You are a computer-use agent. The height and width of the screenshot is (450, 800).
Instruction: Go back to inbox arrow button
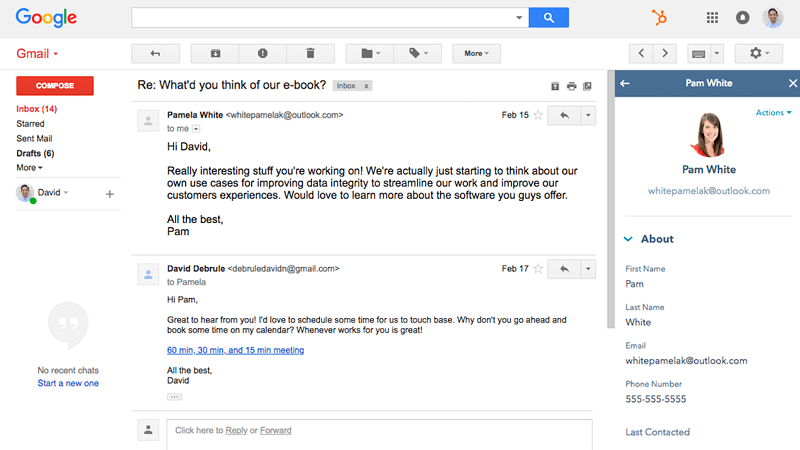click(156, 54)
